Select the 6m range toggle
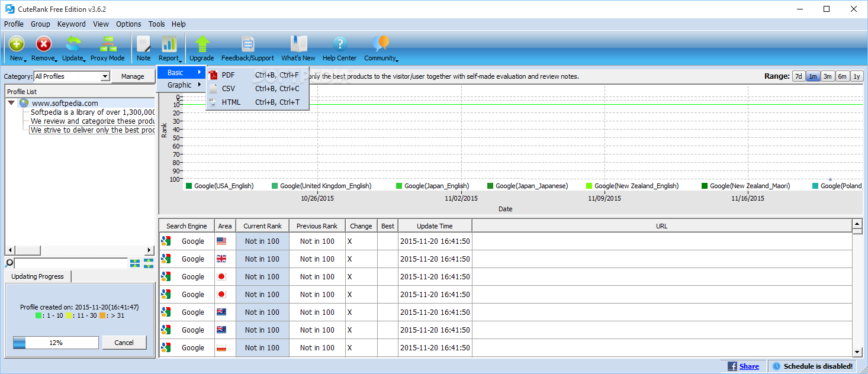 click(842, 76)
